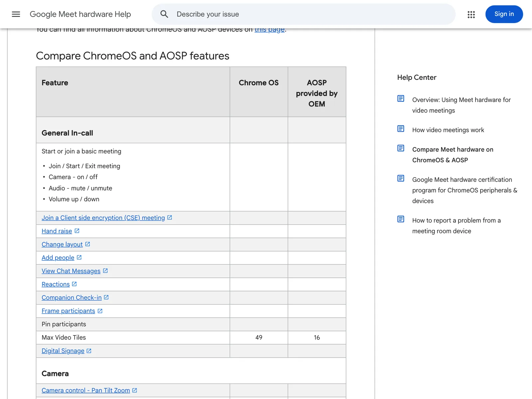Open the Google apps grid
532x399 pixels.
(x=471, y=14)
